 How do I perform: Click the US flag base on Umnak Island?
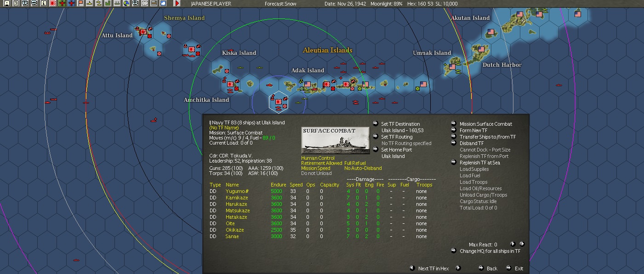452,67
